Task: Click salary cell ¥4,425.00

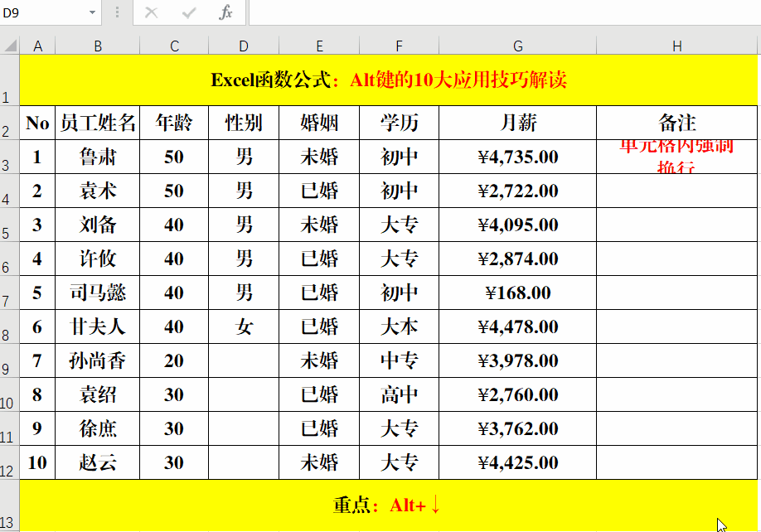Action: click(518, 462)
